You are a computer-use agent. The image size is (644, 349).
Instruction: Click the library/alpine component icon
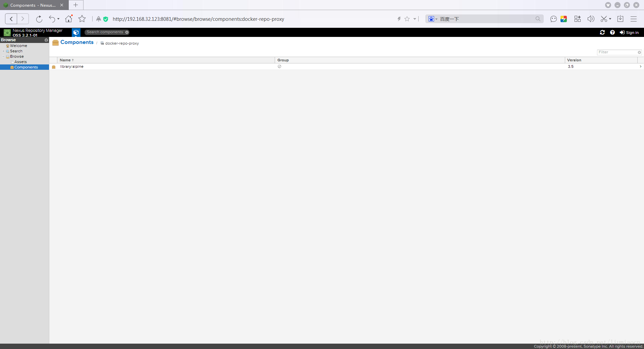(x=54, y=67)
